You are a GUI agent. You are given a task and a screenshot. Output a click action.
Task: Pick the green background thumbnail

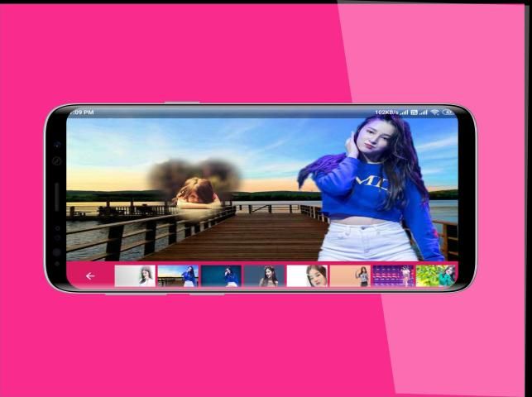435,276
